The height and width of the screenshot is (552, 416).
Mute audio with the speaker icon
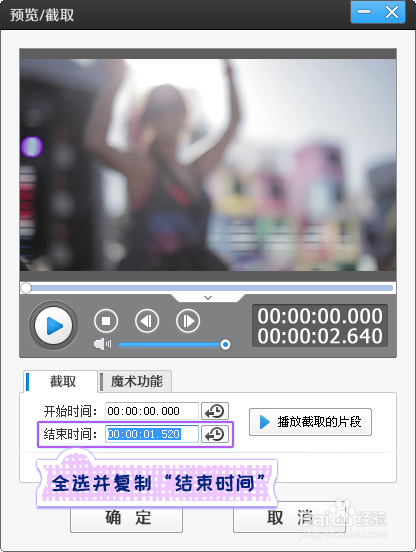pyautogui.click(x=102, y=344)
